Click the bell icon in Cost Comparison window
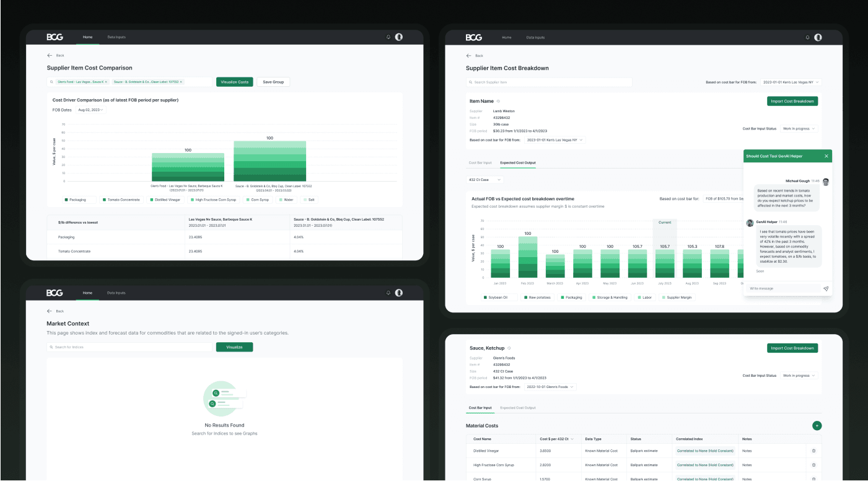868x481 pixels. point(388,37)
